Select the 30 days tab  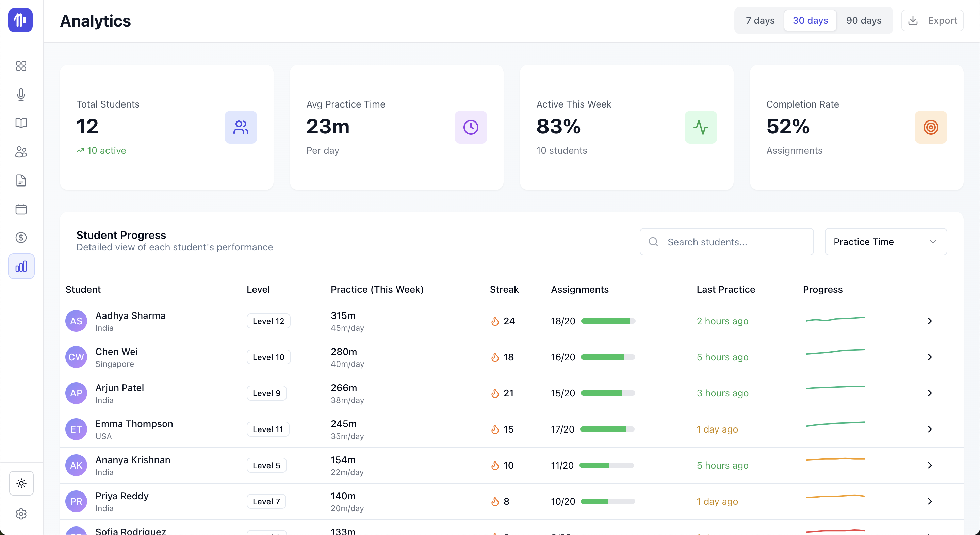(810, 20)
